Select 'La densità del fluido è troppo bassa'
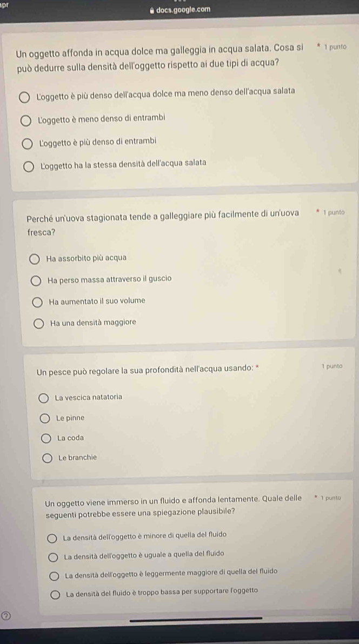 [x=56, y=595]
